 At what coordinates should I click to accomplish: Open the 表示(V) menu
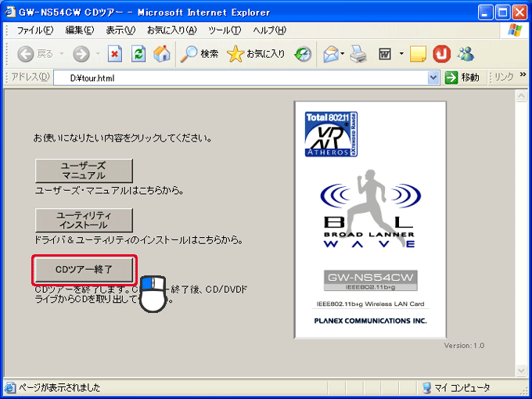click(x=120, y=31)
